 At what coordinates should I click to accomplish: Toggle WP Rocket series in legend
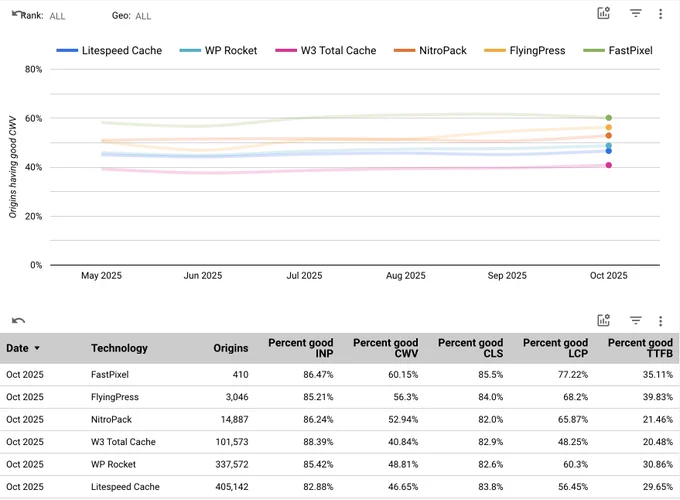click(x=218, y=50)
